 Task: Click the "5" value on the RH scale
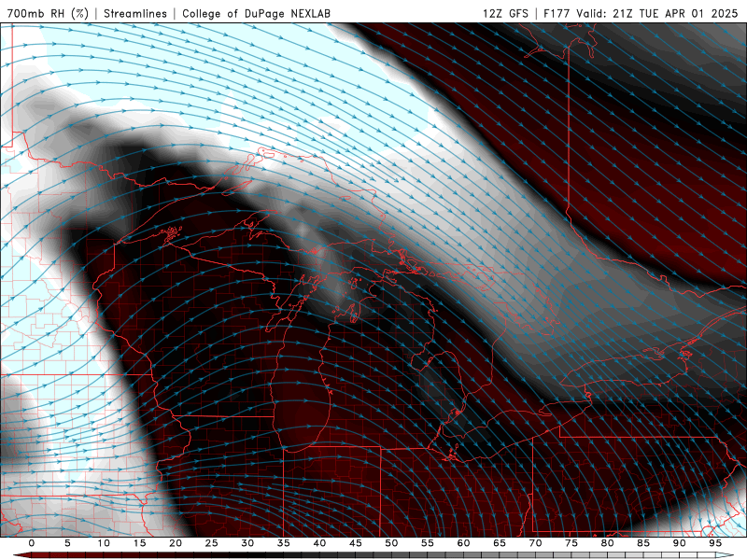click(67, 543)
